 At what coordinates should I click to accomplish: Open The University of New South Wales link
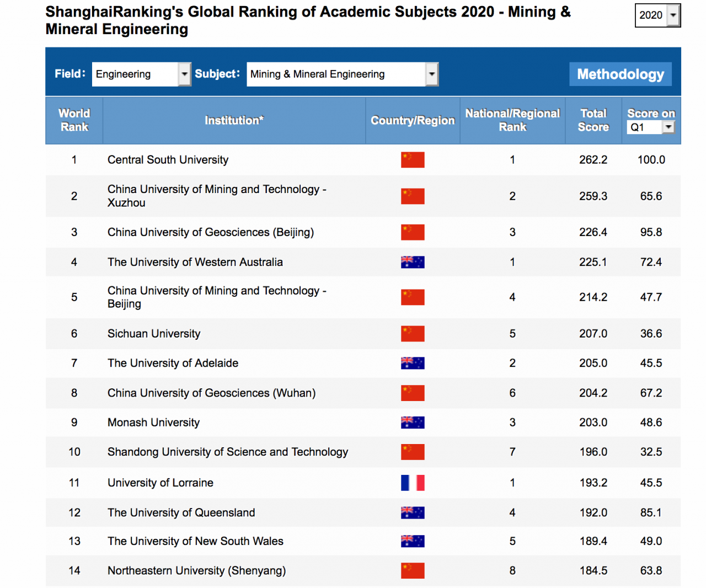[x=195, y=541]
